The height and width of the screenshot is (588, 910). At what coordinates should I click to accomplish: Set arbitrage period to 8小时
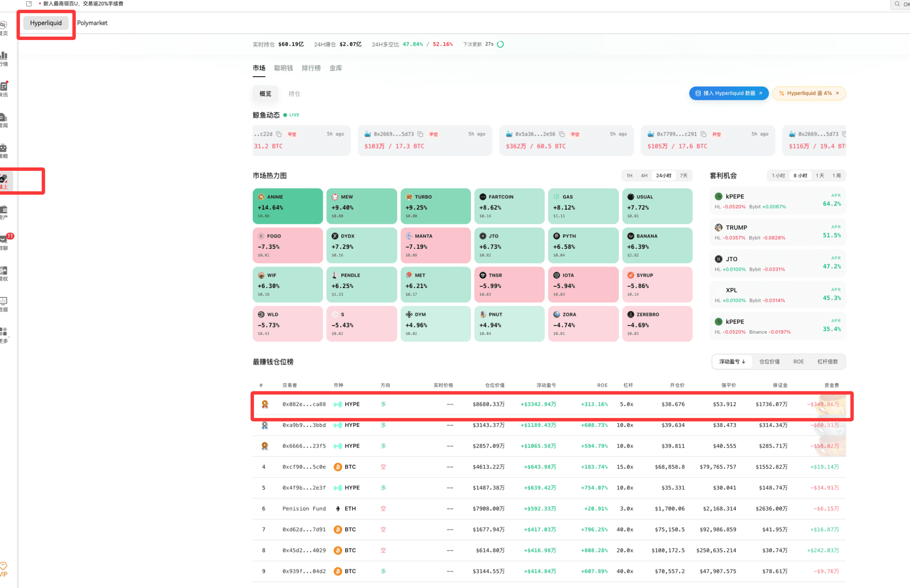tap(800, 176)
